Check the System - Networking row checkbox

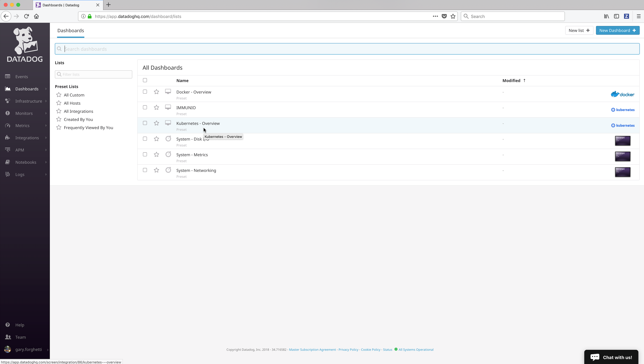pyautogui.click(x=145, y=170)
